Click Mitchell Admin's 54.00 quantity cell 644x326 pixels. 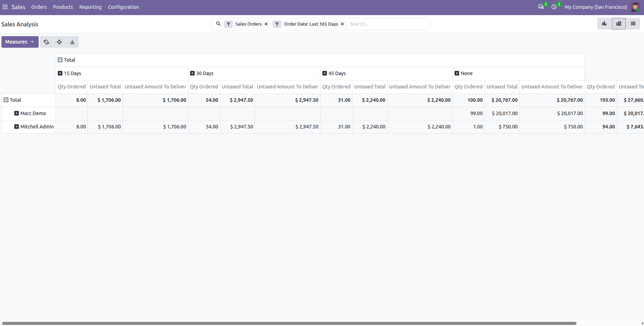[204, 127]
